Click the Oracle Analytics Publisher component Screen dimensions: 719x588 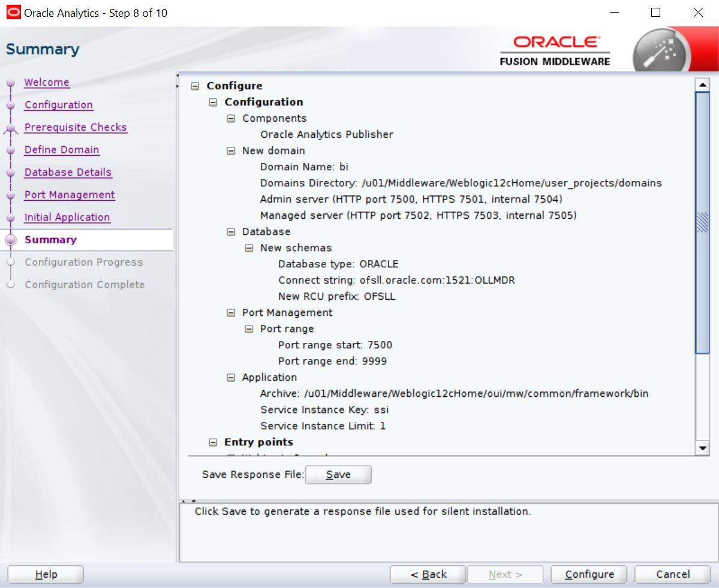(327, 135)
